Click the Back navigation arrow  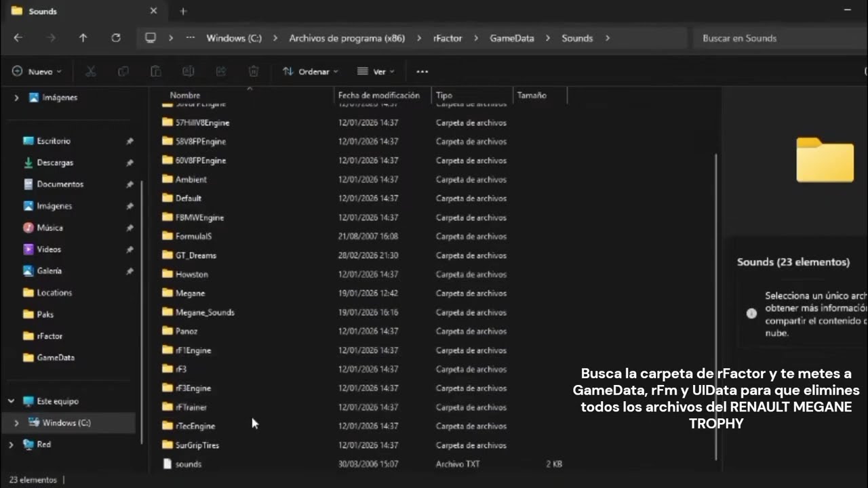click(x=18, y=38)
